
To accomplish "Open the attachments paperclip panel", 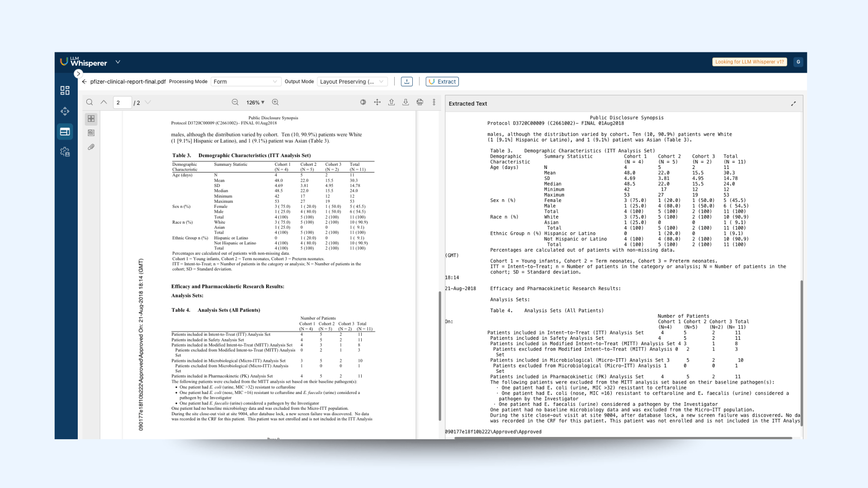I will pos(91,147).
